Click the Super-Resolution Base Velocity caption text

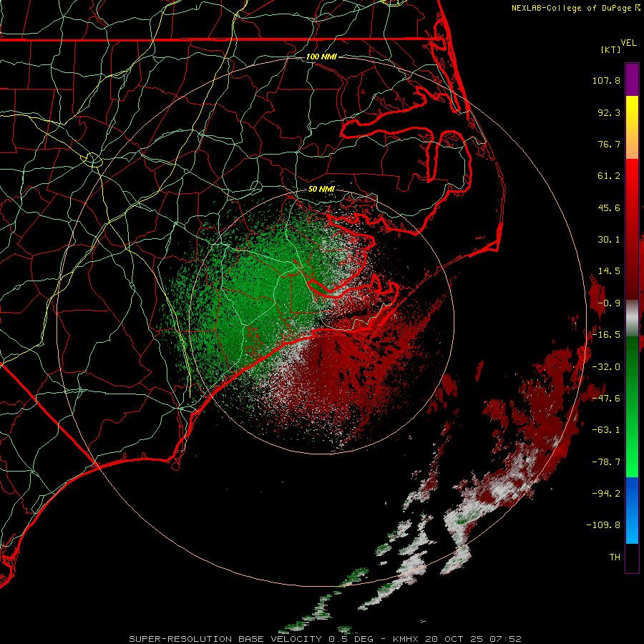(x=326, y=639)
